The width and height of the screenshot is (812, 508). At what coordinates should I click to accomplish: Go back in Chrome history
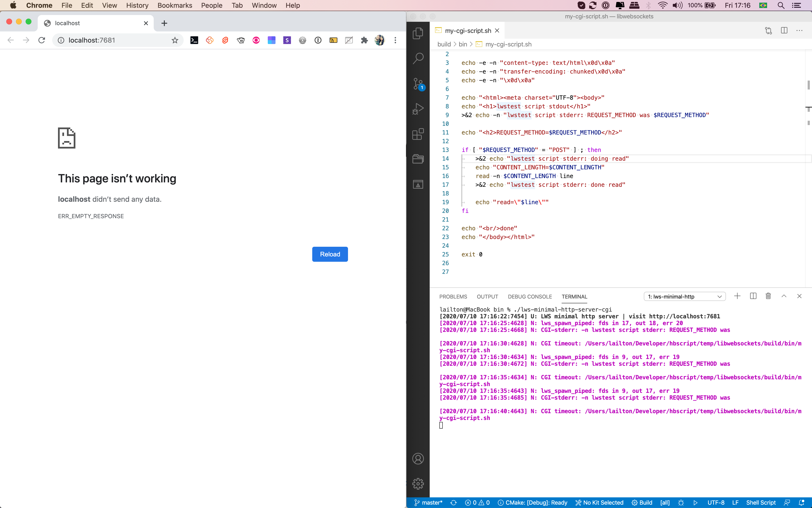pos(11,40)
